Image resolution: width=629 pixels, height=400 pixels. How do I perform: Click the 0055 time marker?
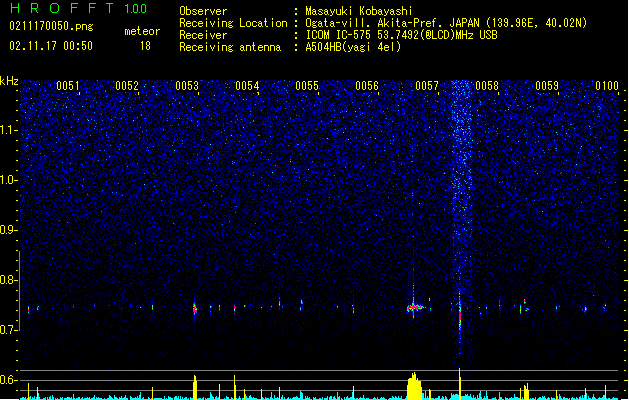click(x=307, y=86)
